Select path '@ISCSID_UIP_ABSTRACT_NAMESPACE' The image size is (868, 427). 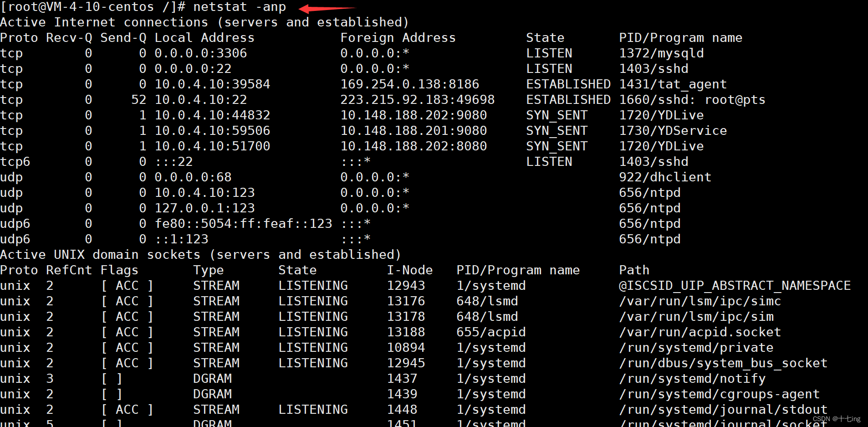click(x=735, y=286)
